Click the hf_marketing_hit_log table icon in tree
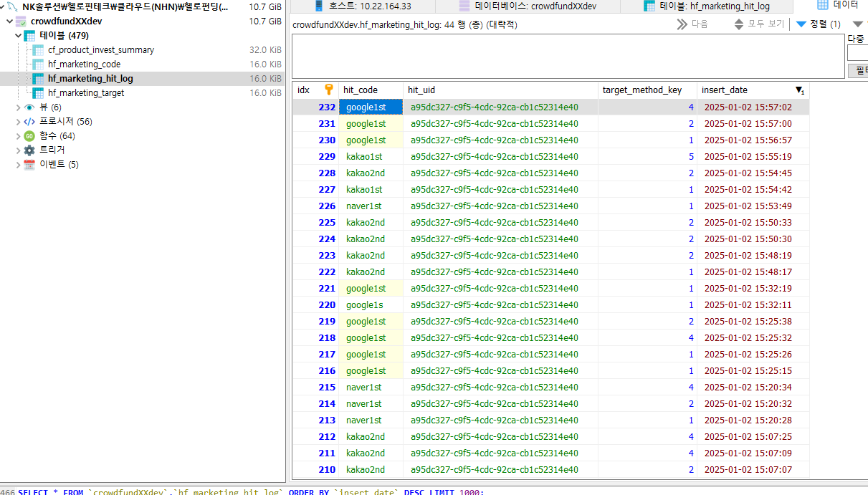 coord(39,79)
